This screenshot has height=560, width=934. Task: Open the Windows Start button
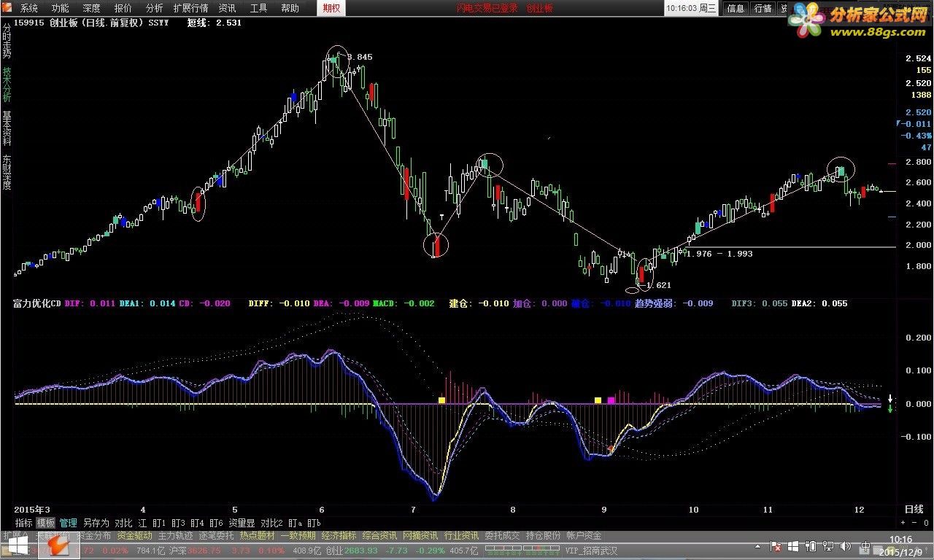(18, 545)
